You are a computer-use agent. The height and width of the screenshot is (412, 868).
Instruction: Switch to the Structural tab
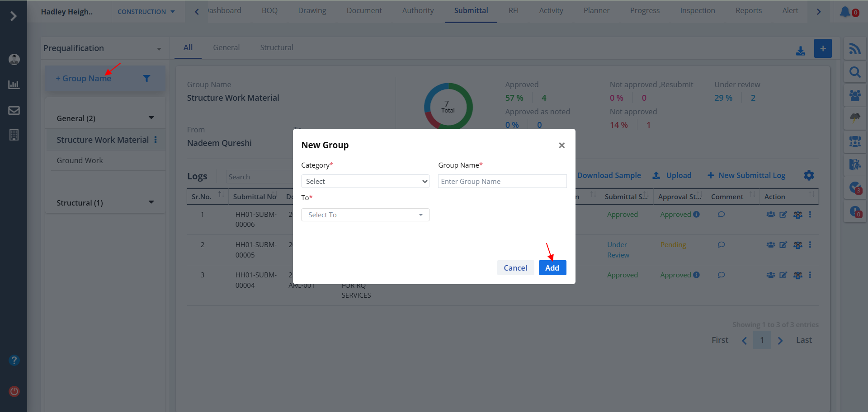pos(276,47)
